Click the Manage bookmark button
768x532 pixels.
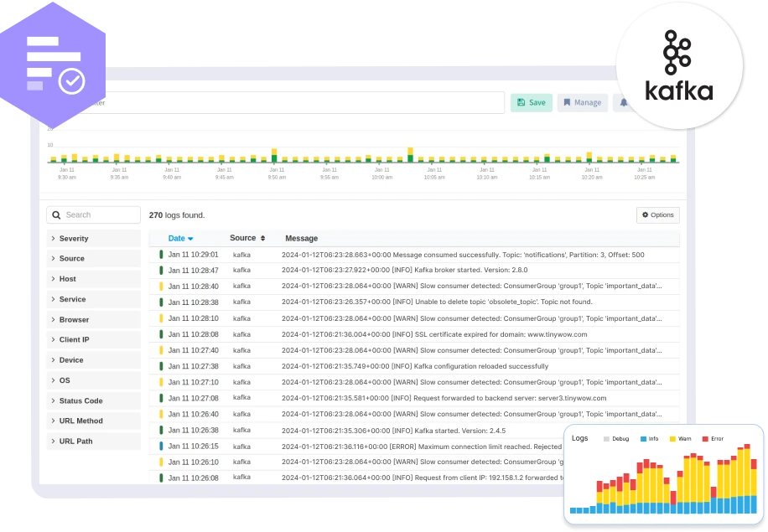coord(583,103)
